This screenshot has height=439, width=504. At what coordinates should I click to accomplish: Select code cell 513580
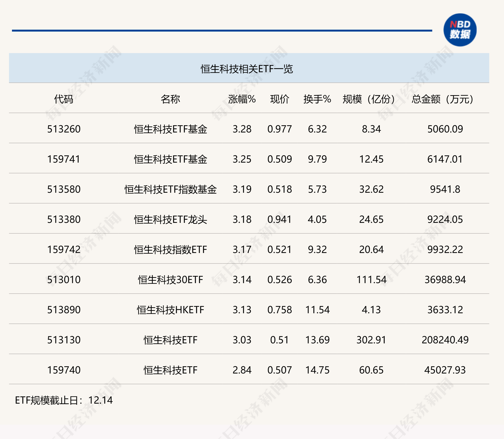(64, 189)
